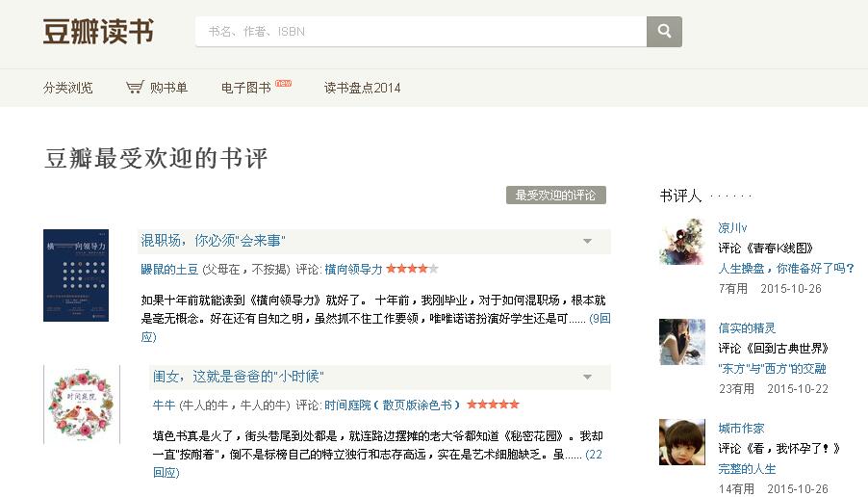Click the new badge beside 电子图书
This screenshot has width=868, height=497.
(284, 83)
